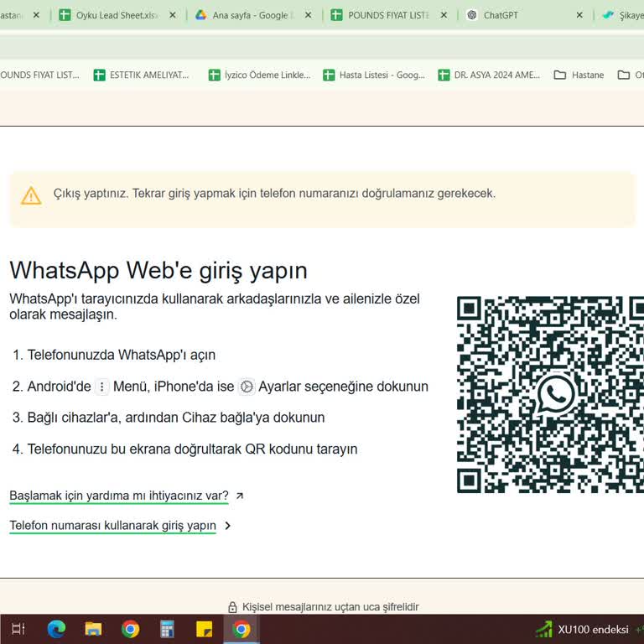Viewport: 644px width, 644px height.
Task: Click Kişisel mesajlarınız uçtan uca şifrelidir text
Action: pyautogui.click(x=330, y=607)
